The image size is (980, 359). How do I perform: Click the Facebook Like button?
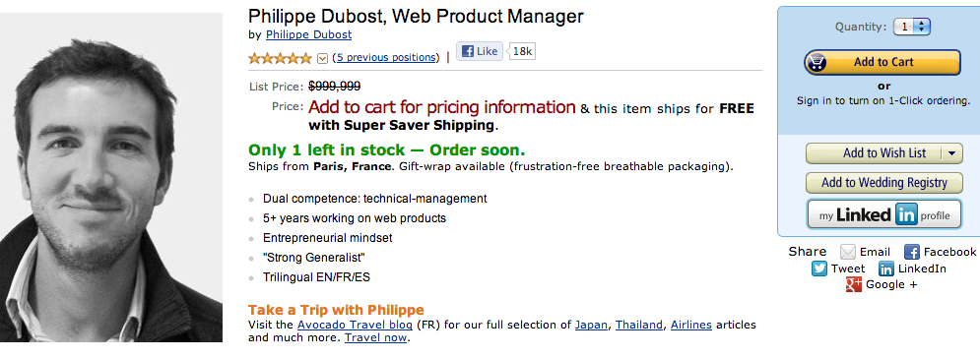(480, 51)
